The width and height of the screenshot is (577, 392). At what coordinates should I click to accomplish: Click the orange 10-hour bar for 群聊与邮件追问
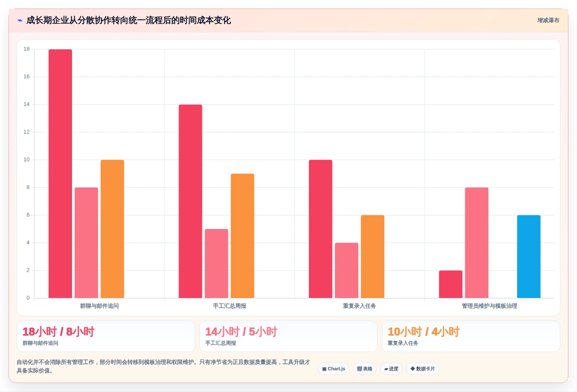click(113, 229)
